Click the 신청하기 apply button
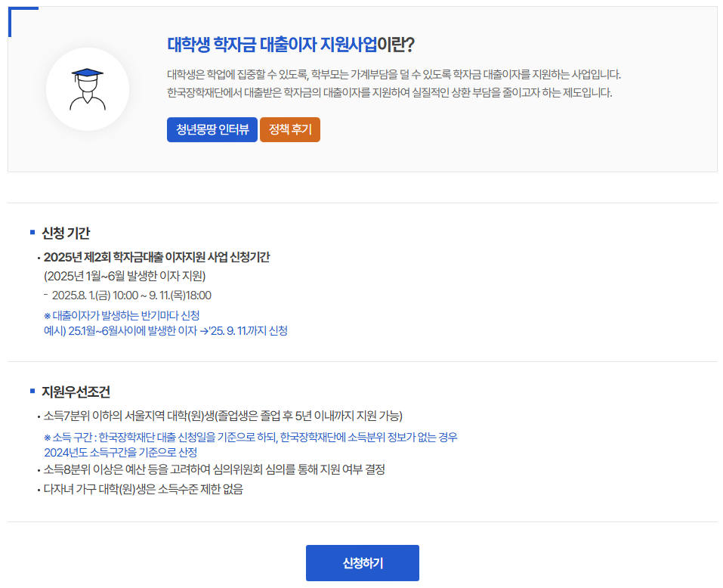723x588 pixels. click(x=362, y=562)
